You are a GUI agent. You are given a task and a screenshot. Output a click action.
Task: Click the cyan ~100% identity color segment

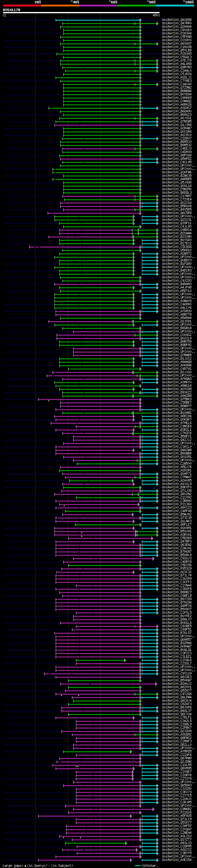coord(175,6)
